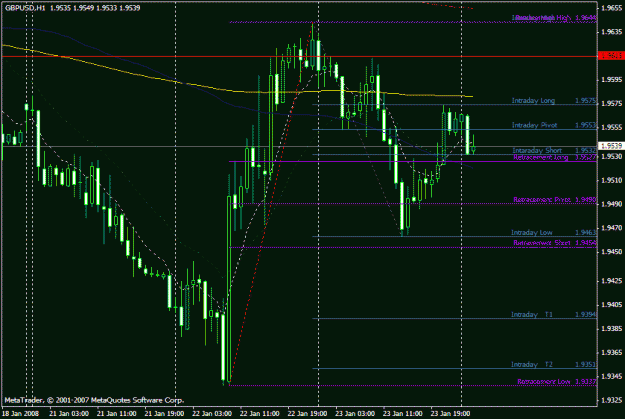Screen dimensions: 625x419
Task: Click '22 Jan 11:00' on the time axis
Action: coord(259,413)
